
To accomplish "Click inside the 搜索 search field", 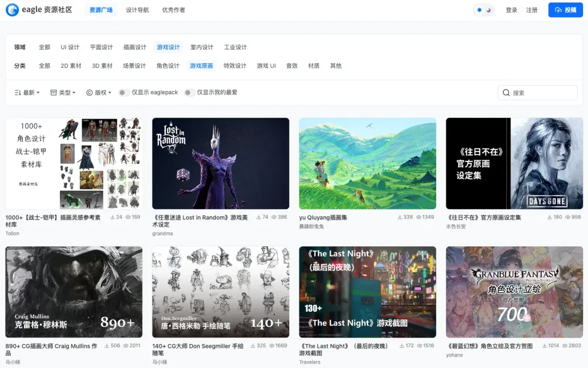I will 537,93.
